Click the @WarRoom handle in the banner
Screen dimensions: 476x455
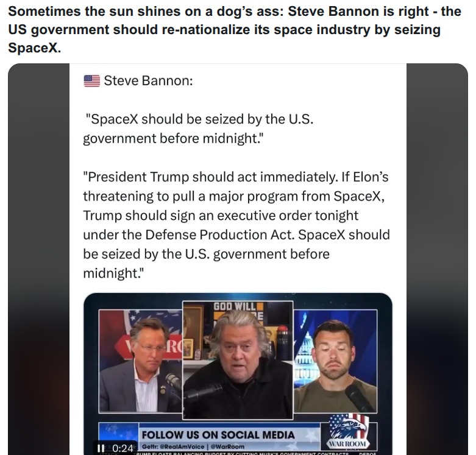click(x=227, y=446)
